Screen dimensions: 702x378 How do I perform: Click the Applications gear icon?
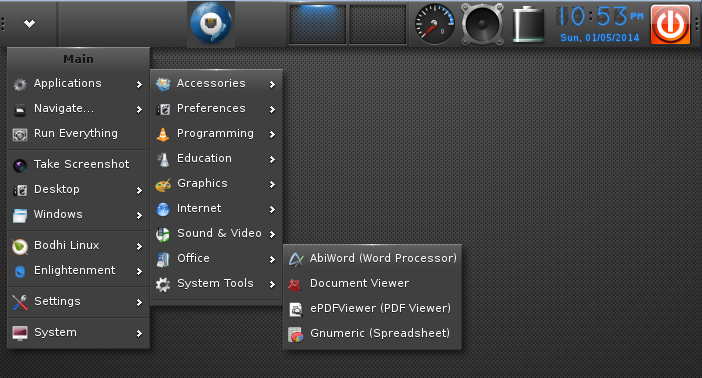pyautogui.click(x=20, y=84)
